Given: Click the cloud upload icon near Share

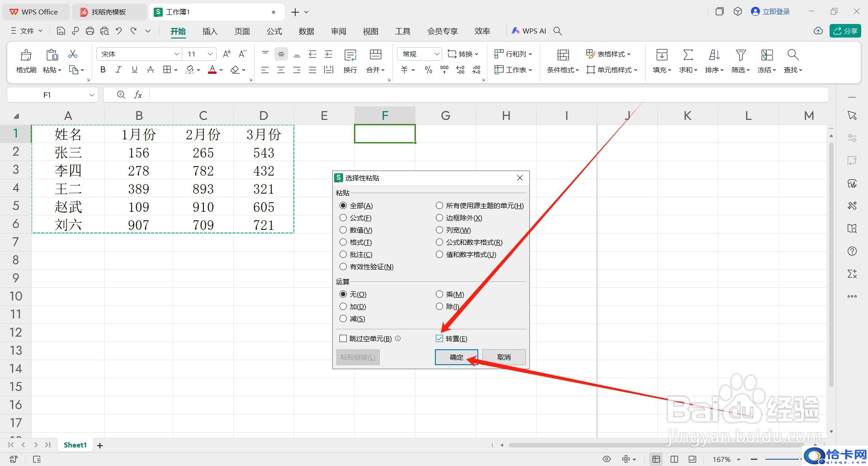Looking at the screenshot, I should click(818, 31).
